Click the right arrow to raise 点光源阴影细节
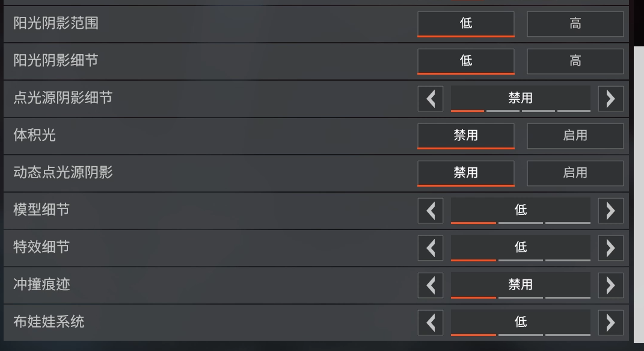Viewport: 644px width, 351px height. point(611,98)
